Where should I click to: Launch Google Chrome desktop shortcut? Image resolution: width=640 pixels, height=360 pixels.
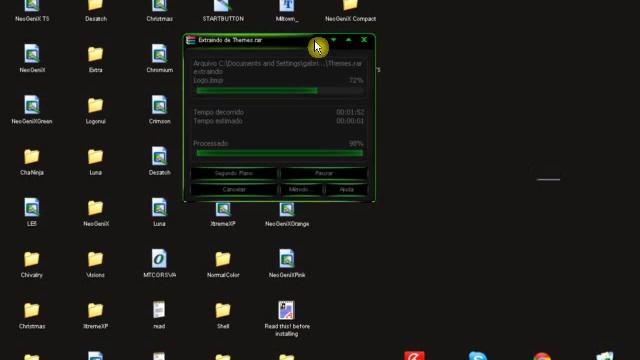[542, 356]
